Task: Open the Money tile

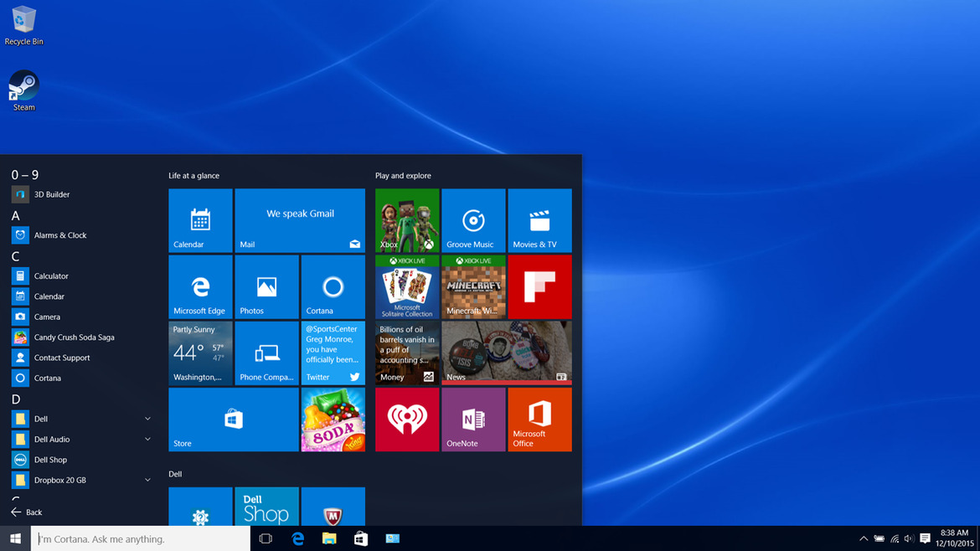Action: [407, 353]
